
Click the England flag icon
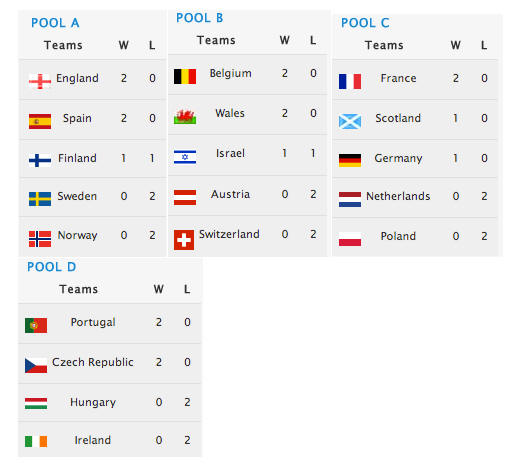tap(40, 81)
